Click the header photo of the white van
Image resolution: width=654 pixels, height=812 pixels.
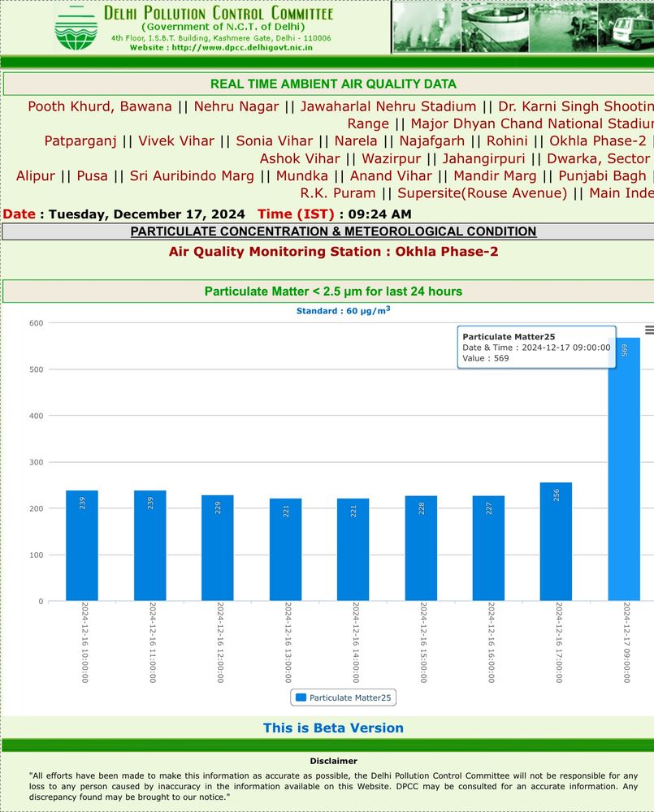[626, 27]
